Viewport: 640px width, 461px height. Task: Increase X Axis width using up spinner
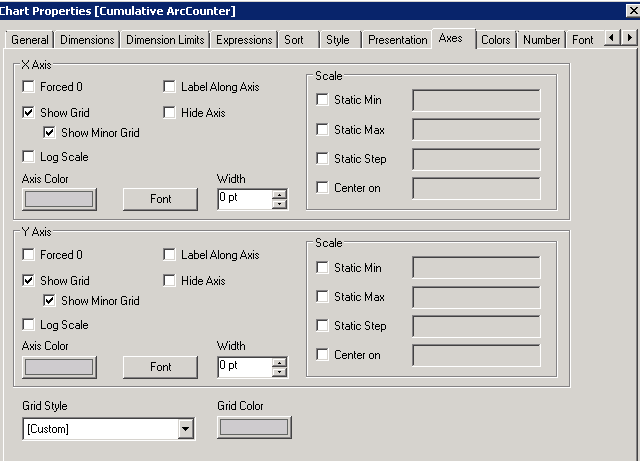[x=279, y=194]
